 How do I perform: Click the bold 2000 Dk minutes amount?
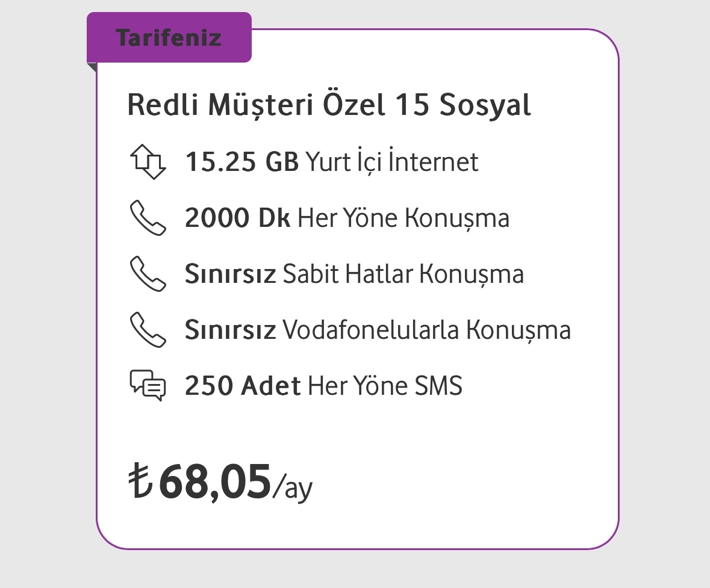click(238, 218)
